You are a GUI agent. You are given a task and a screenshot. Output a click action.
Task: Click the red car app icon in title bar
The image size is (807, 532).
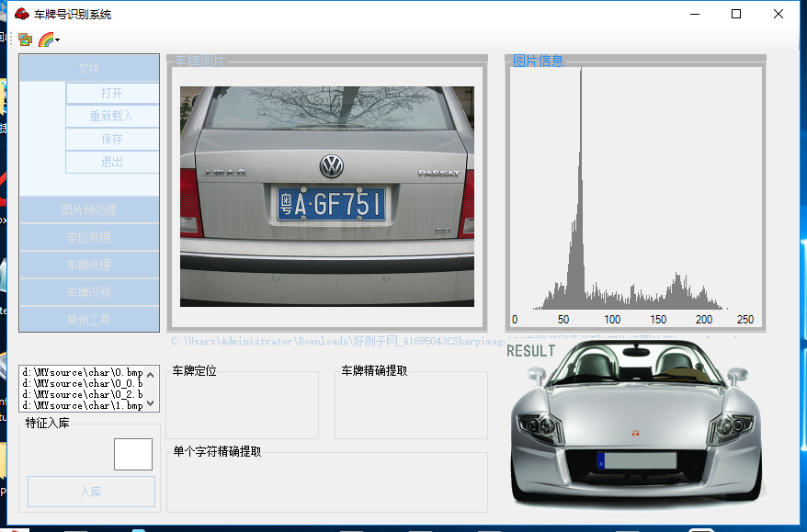click(x=22, y=14)
